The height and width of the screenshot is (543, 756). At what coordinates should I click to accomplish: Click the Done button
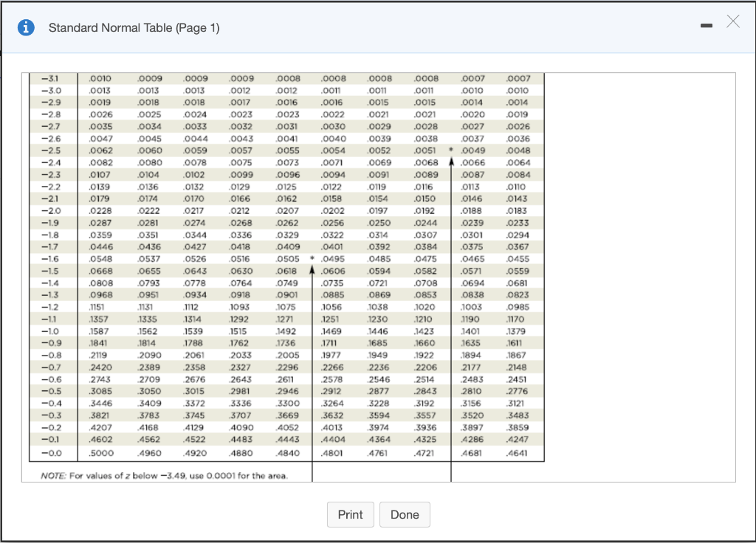[x=405, y=514]
